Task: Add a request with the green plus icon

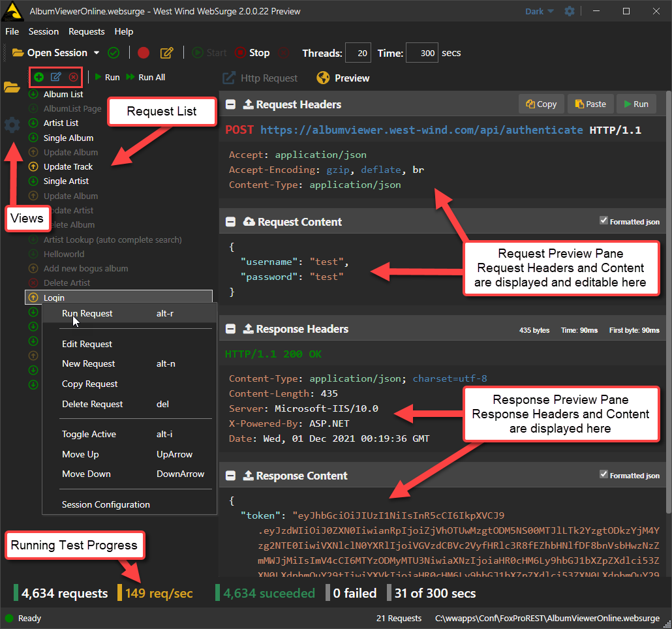Action: click(x=39, y=77)
